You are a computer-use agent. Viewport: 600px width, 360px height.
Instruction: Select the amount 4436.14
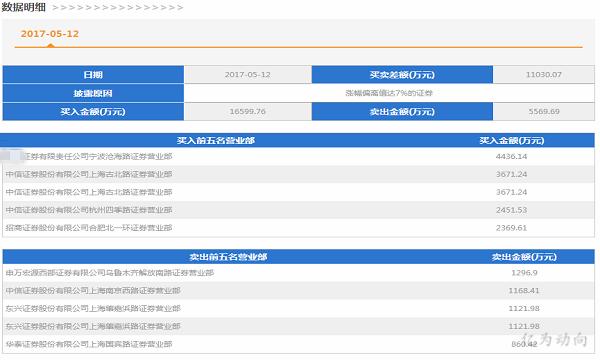(511, 156)
